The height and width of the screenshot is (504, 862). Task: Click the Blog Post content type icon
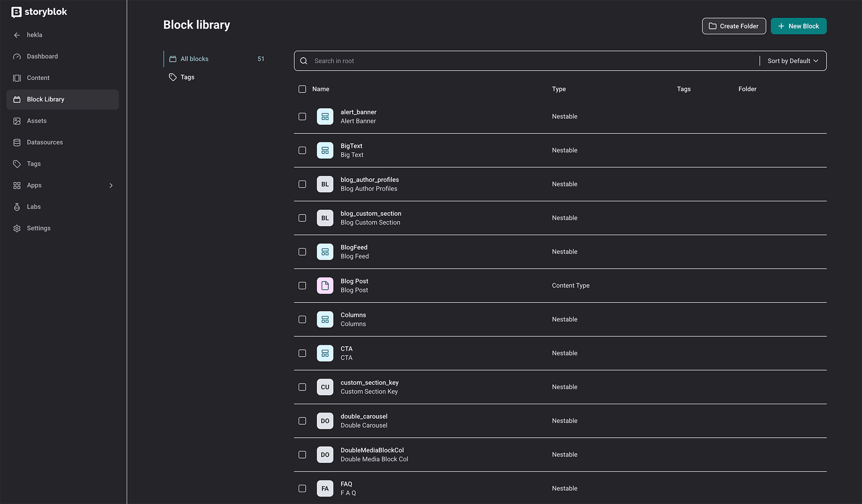point(325,286)
